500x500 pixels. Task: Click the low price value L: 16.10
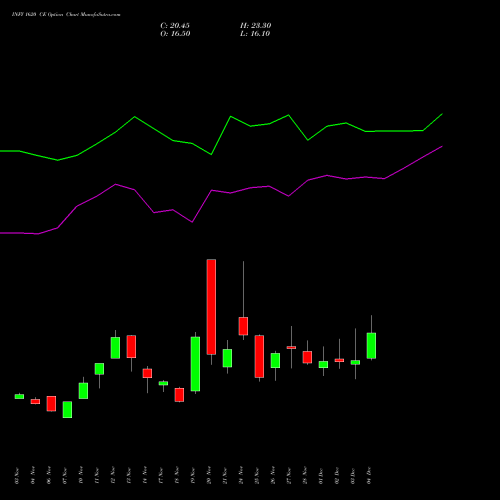coord(255,34)
